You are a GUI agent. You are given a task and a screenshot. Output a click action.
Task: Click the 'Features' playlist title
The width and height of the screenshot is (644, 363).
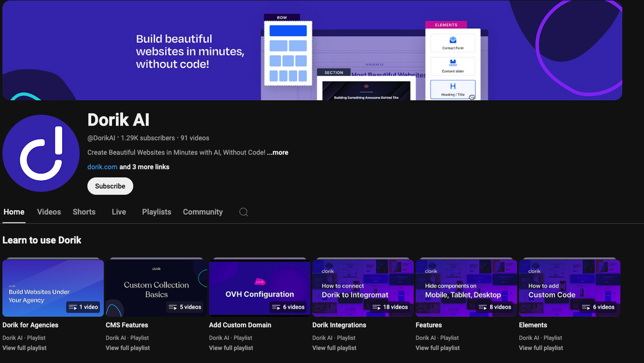click(429, 325)
